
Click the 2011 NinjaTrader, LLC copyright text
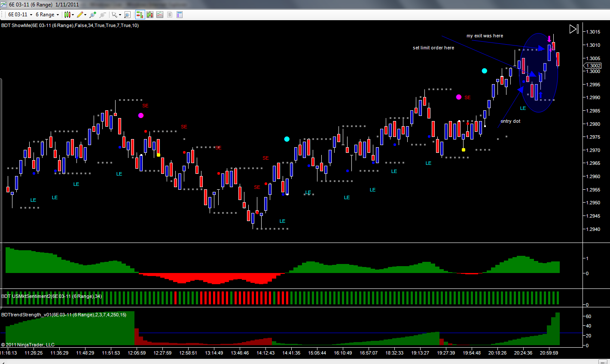tap(28, 345)
